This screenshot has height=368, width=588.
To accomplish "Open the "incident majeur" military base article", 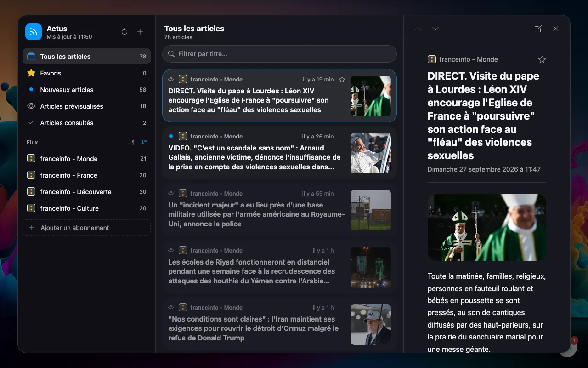I will click(279, 210).
